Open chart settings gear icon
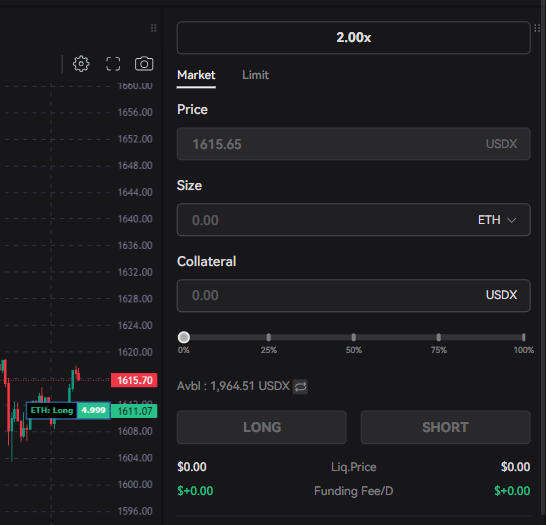Screen dimensions: 546x525 click(81, 64)
